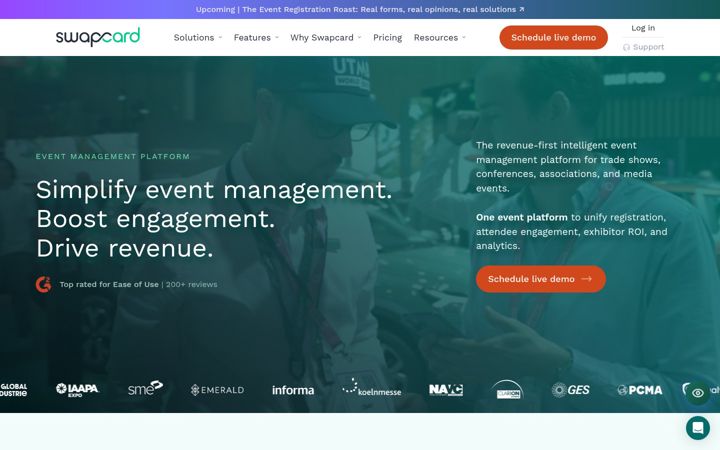Click the Event Management Platform label
The width and height of the screenshot is (720, 450).
[x=113, y=156]
